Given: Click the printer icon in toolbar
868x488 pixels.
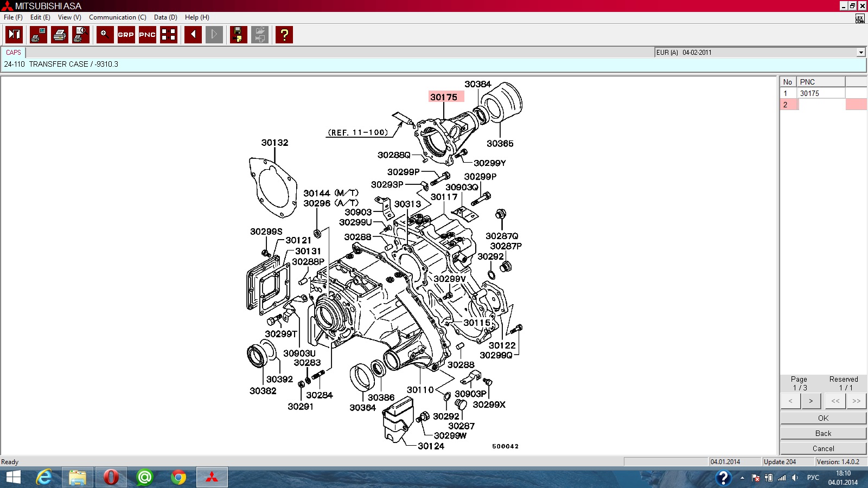Looking at the screenshot, I should (x=59, y=35).
